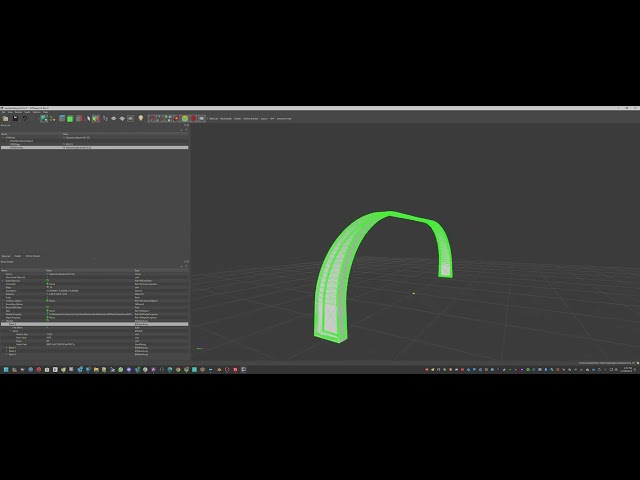Open the Spells menu
The image size is (640, 480).
(x=27, y=112)
